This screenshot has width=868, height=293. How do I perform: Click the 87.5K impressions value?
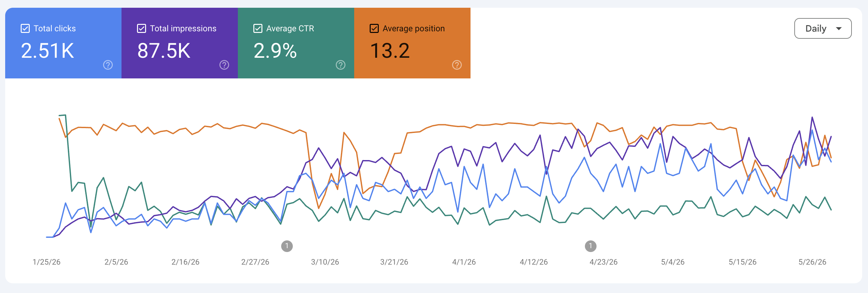coord(164,51)
